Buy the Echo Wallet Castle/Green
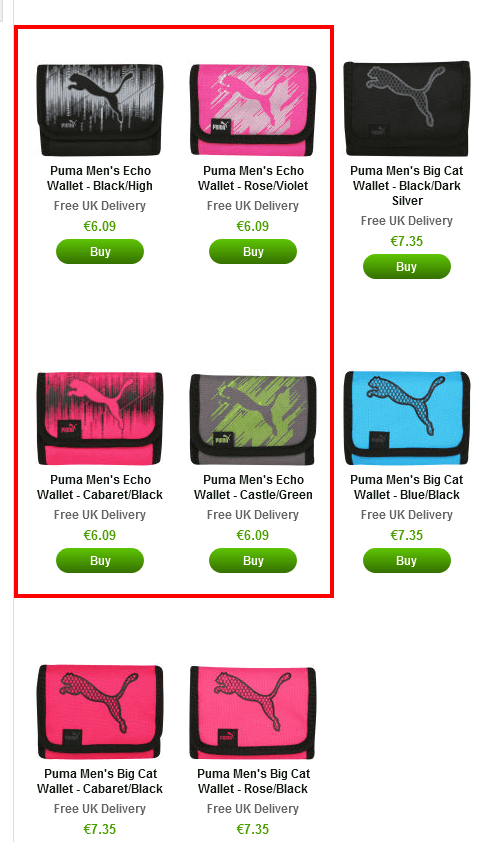This screenshot has width=487, height=842. tap(253, 561)
